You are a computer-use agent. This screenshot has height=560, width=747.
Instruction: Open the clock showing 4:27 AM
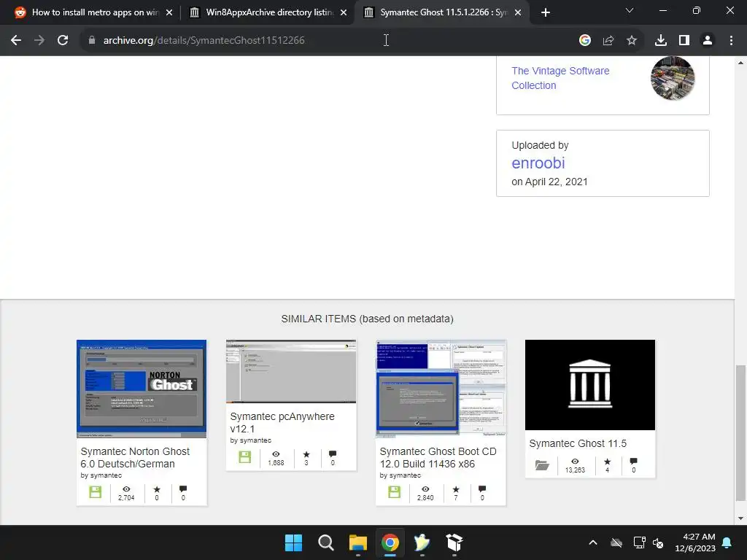tap(695, 542)
